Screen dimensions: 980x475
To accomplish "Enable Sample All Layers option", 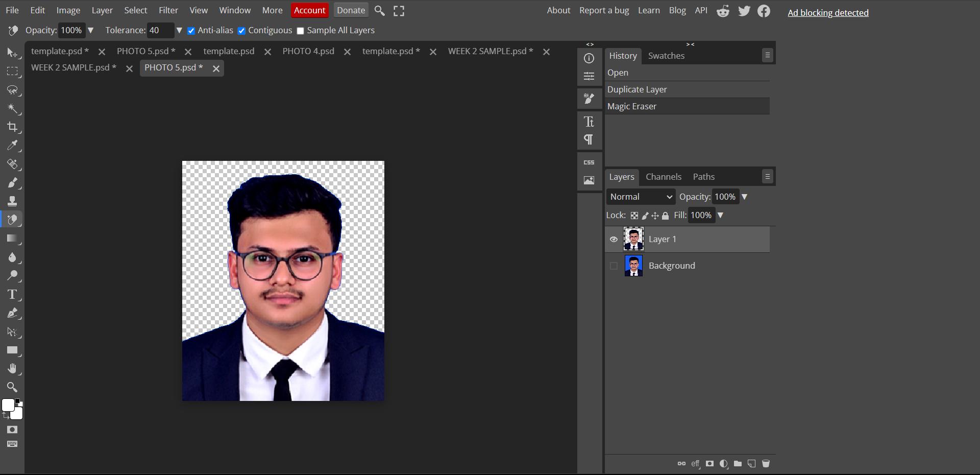I will click(301, 31).
